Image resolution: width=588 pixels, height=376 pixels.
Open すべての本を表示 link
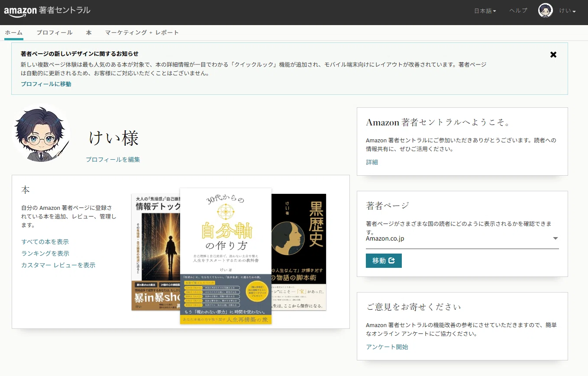(x=45, y=241)
